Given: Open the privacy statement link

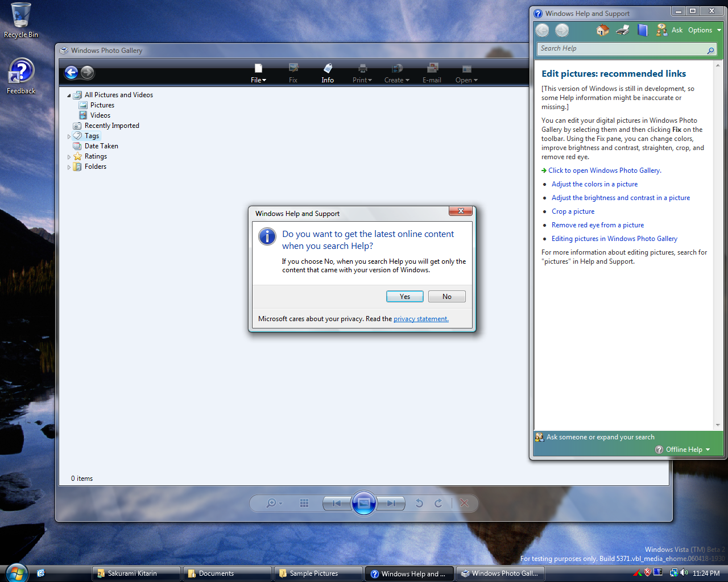Looking at the screenshot, I should point(421,319).
